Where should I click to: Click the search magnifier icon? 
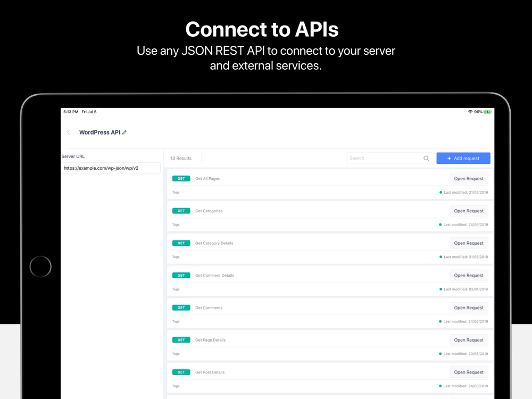pyautogui.click(x=426, y=158)
